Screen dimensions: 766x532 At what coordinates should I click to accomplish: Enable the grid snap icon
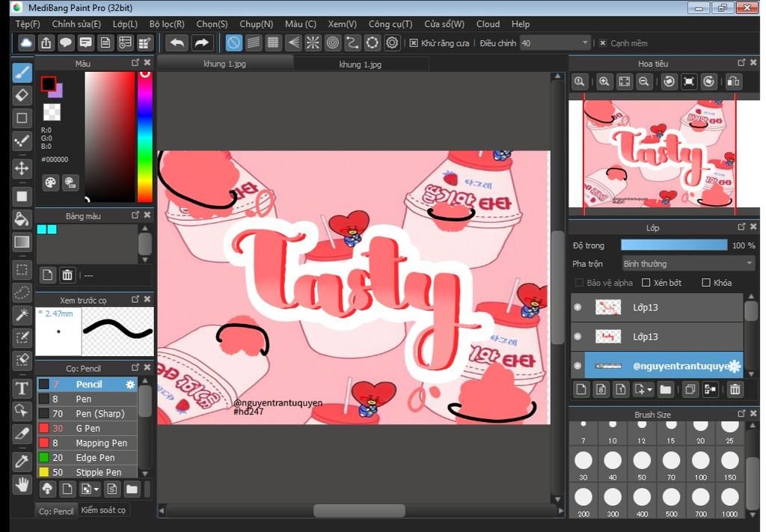point(273,43)
